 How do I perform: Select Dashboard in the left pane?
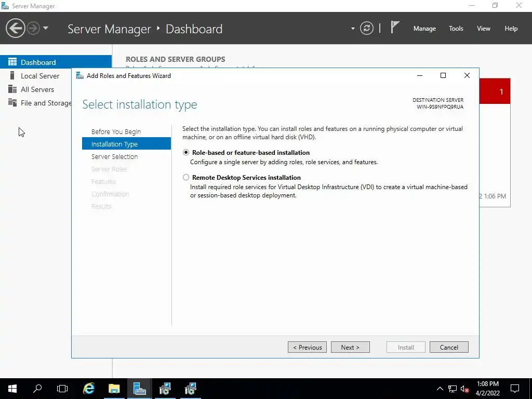click(56, 62)
